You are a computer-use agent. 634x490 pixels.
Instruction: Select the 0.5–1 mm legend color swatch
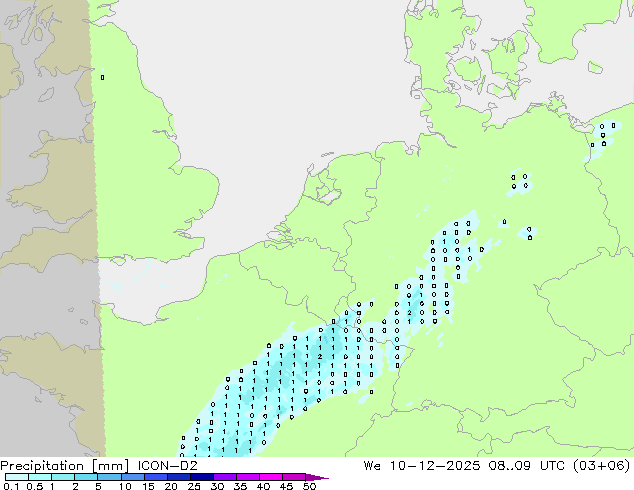(40, 477)
